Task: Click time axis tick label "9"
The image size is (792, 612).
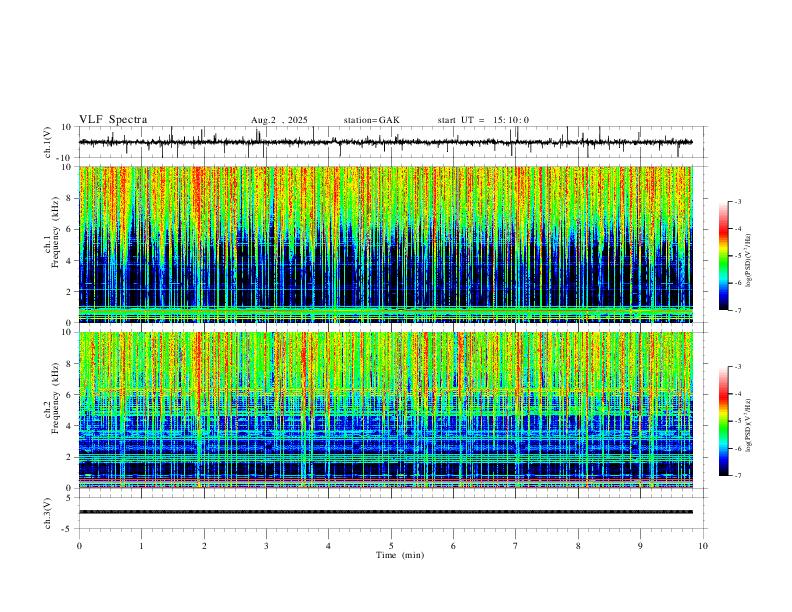Action: point(640,546)
